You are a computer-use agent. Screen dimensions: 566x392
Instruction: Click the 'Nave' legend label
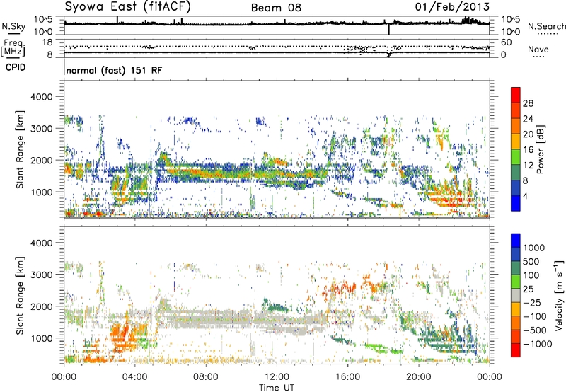(538, 49)
